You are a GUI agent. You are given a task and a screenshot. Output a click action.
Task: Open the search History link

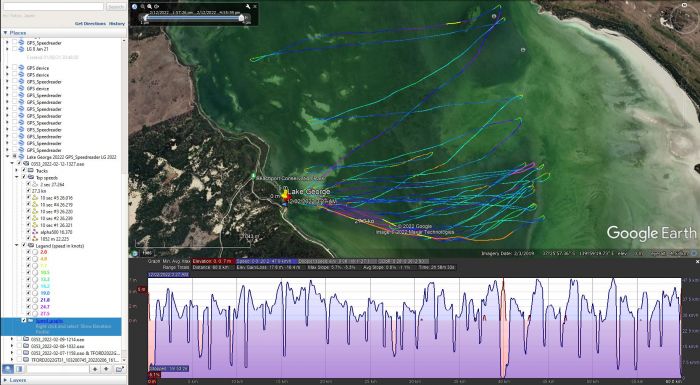[x=117, y=24]
